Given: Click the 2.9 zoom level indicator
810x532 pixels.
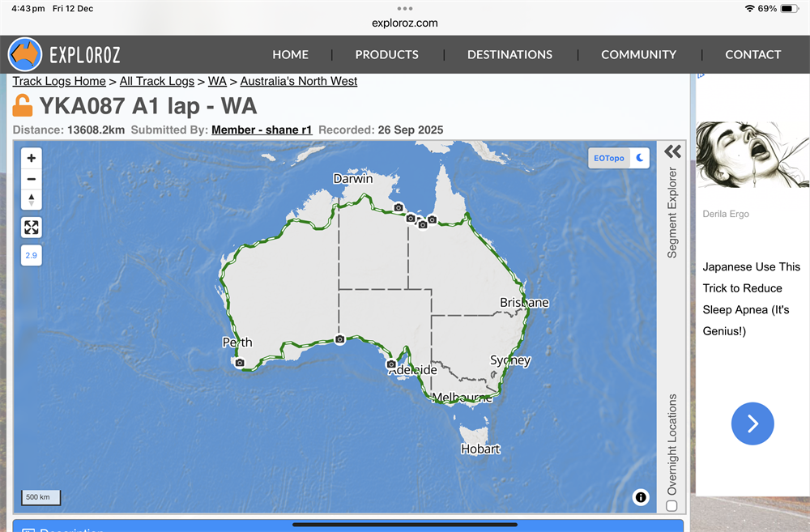Looking at the screenshot, I should point(32,256).
